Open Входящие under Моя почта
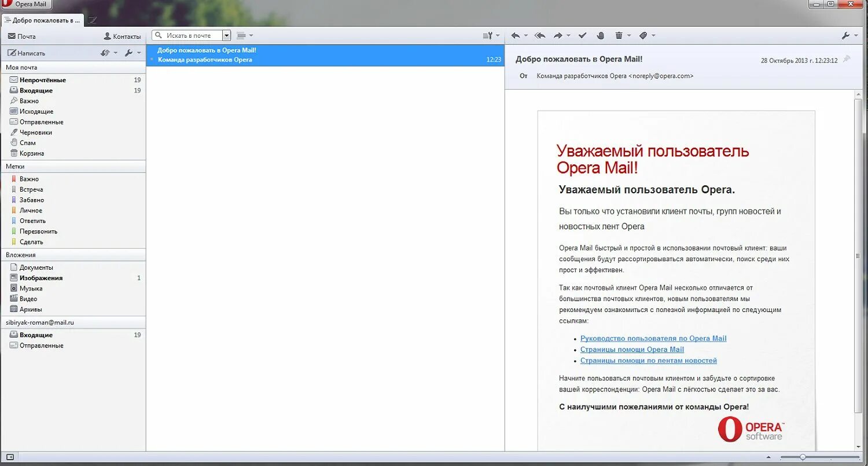The width and height of the screenshot is (868, 466). (x=73, y=90)
